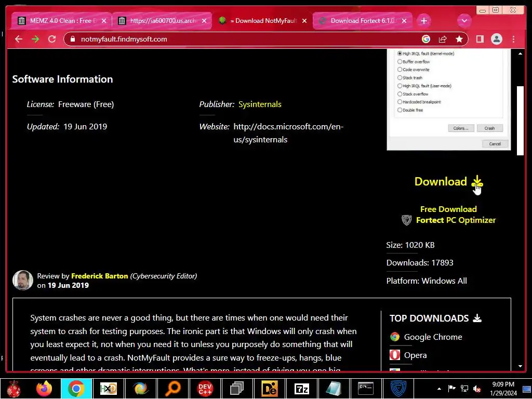Close the Download Fortect tab
532x399 pixels.
click(x=404, y=21)
